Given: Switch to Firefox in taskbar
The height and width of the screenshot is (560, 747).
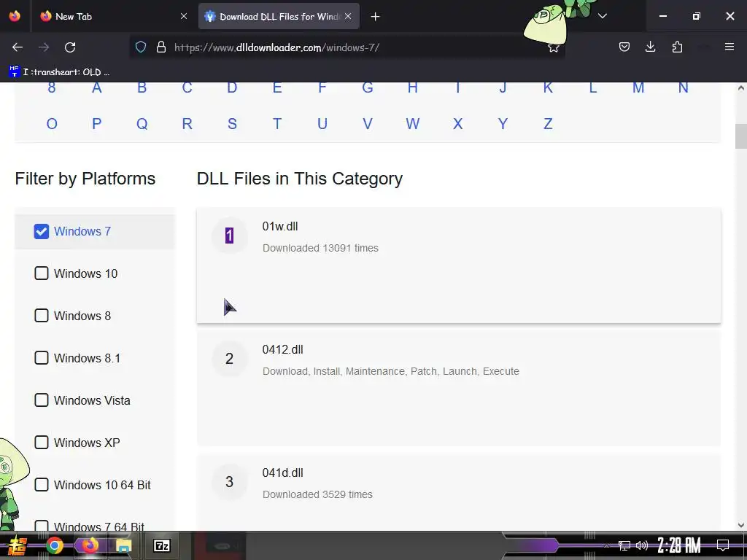Looking at the screenshot, I should (x=89, y=545).
